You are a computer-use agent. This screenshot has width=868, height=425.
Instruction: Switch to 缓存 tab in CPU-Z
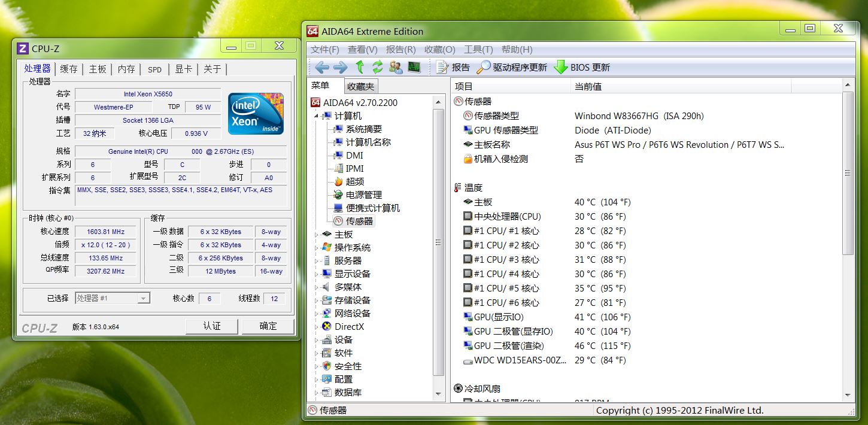69,69
